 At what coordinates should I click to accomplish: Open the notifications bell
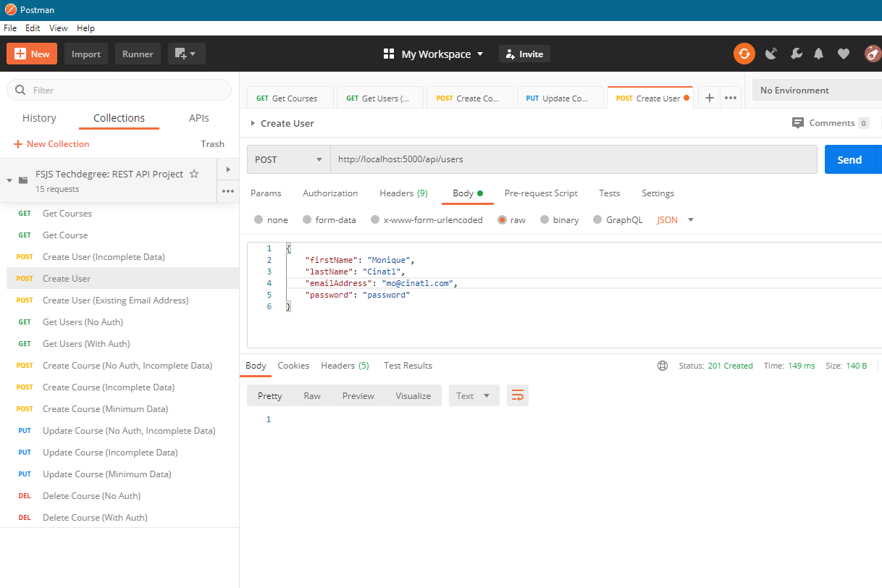point(818,54)
